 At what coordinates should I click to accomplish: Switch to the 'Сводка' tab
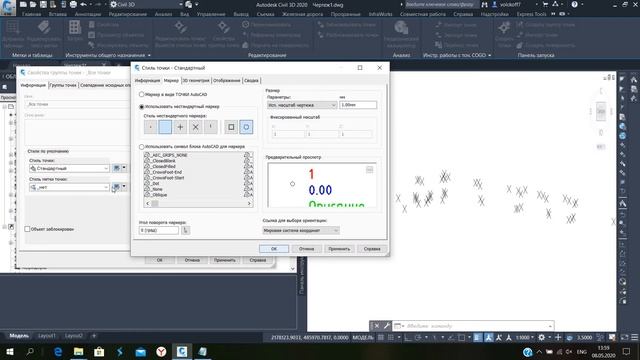point(251,80)
